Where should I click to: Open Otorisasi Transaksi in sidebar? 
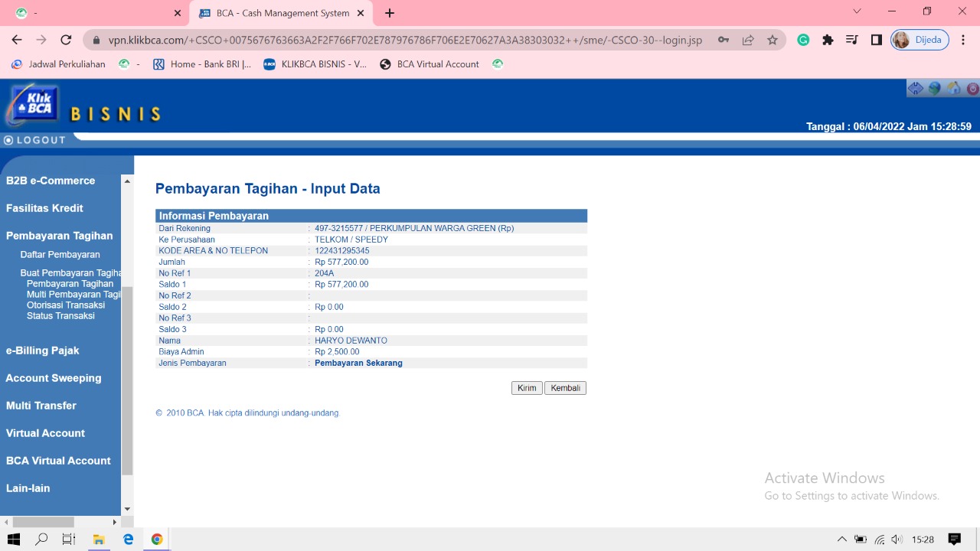click(x=65, y=305)
